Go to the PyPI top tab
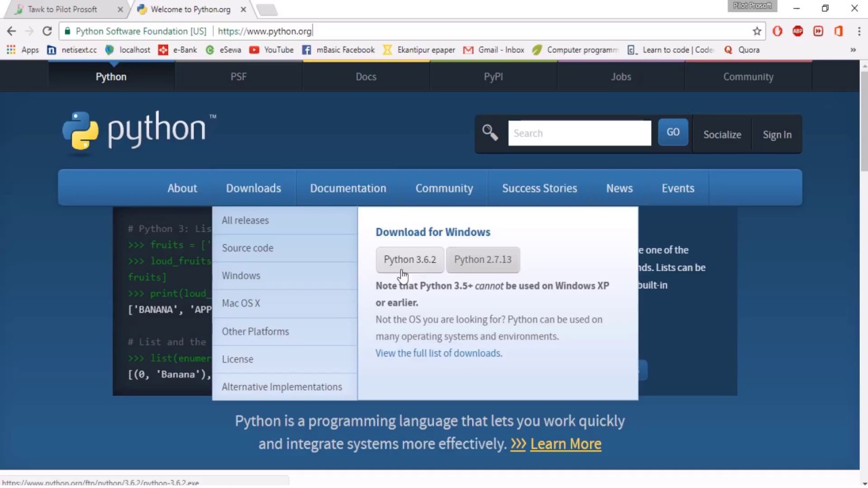 (x=494, y=77)
